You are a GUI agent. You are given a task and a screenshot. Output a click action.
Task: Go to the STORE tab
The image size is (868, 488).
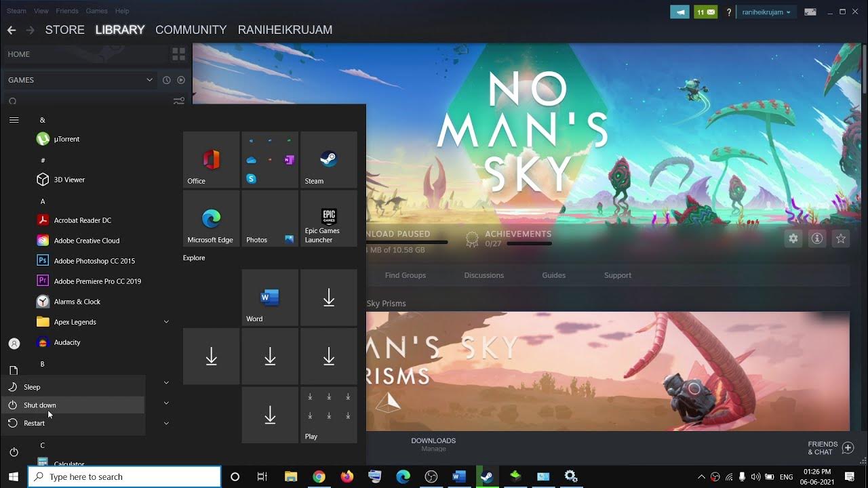tap(64, 30)
